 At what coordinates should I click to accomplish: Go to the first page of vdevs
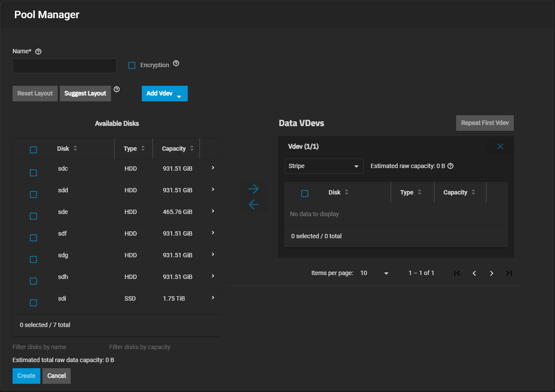pyautogui.click(x=457, y=273)
